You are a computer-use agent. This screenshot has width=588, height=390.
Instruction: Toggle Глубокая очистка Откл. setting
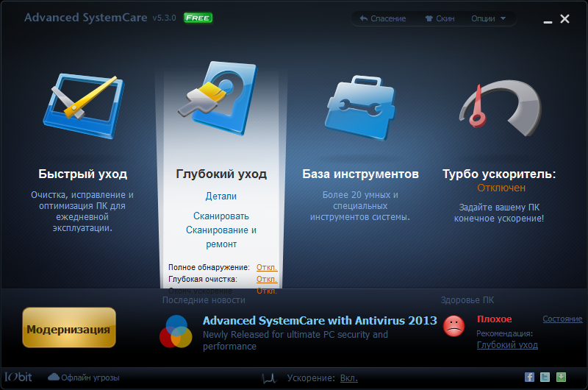(267, 280)
